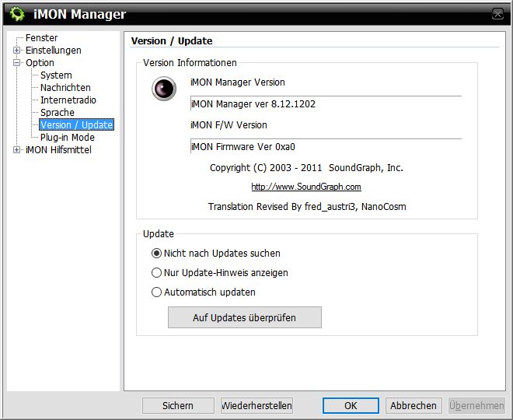Confirm with the OK button
Screen dimensions: 513x420
[x=351, y=405]
